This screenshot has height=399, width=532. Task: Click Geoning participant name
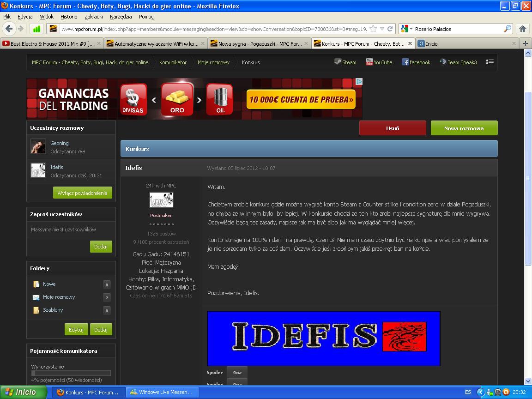(x=60, y=143)
